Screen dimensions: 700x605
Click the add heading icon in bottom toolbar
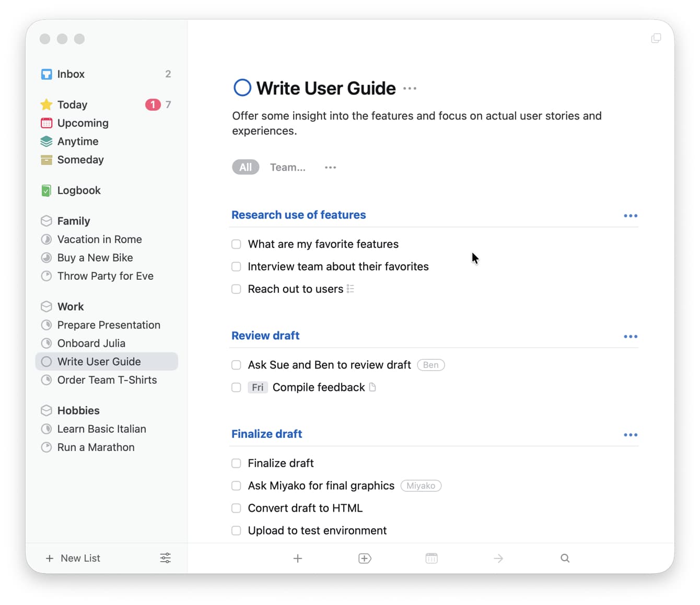365,559
